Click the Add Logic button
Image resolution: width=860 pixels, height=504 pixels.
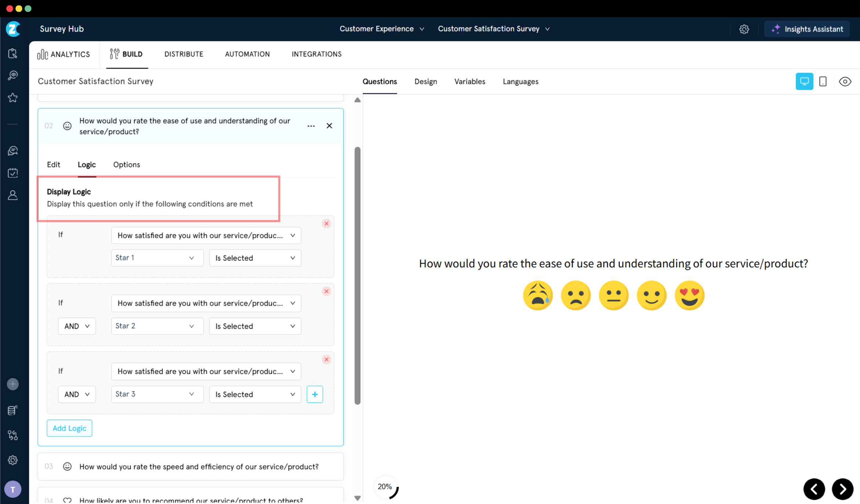(69, 428)
